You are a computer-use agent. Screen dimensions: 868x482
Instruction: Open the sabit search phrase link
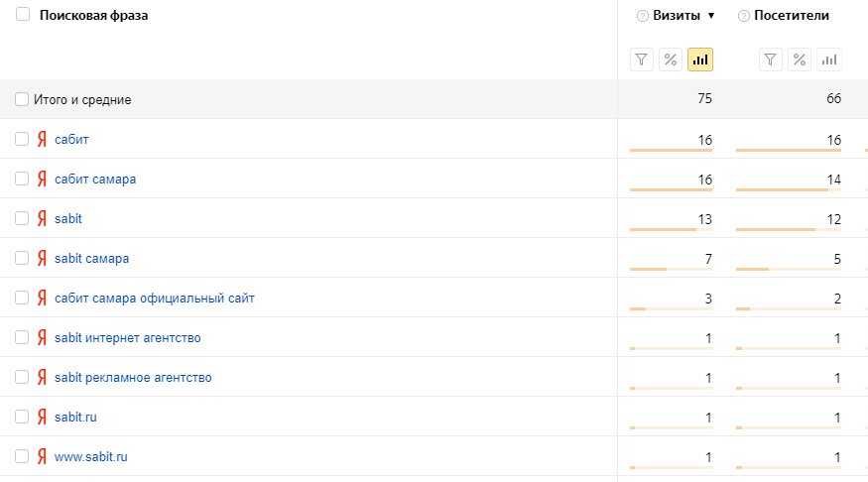pos(68,218)
